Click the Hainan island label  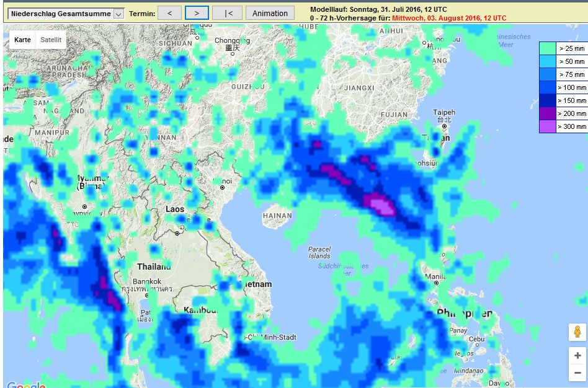[x=277, y=216]
